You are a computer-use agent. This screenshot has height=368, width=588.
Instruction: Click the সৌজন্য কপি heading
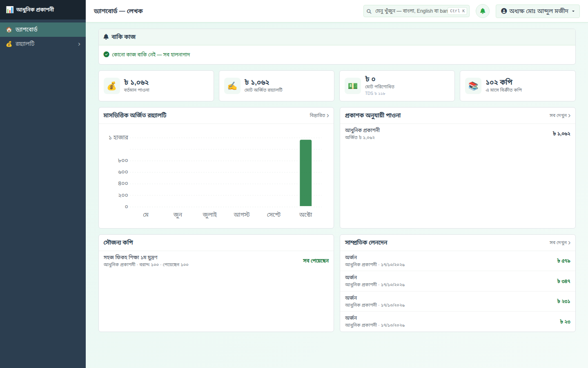point(118,243)
